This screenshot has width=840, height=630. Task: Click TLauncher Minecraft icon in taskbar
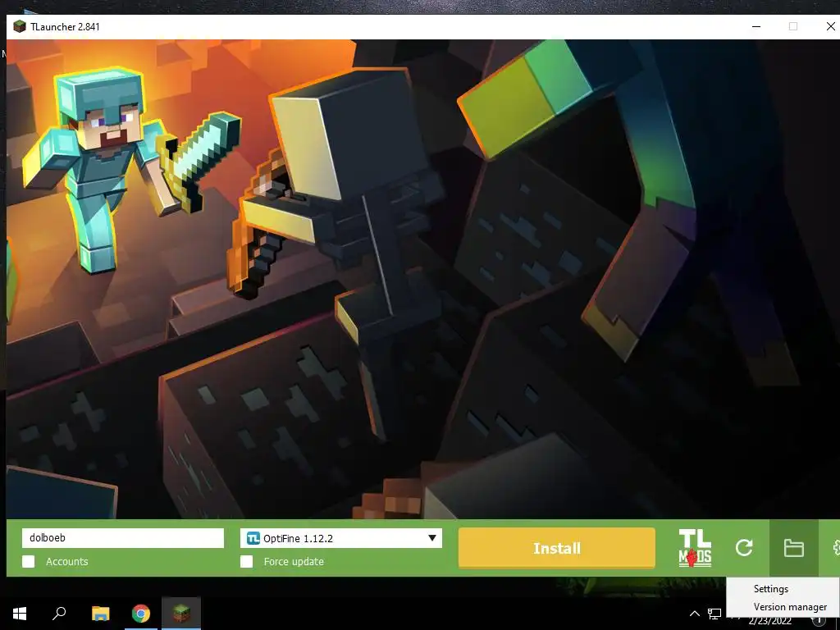pos(181,614)
